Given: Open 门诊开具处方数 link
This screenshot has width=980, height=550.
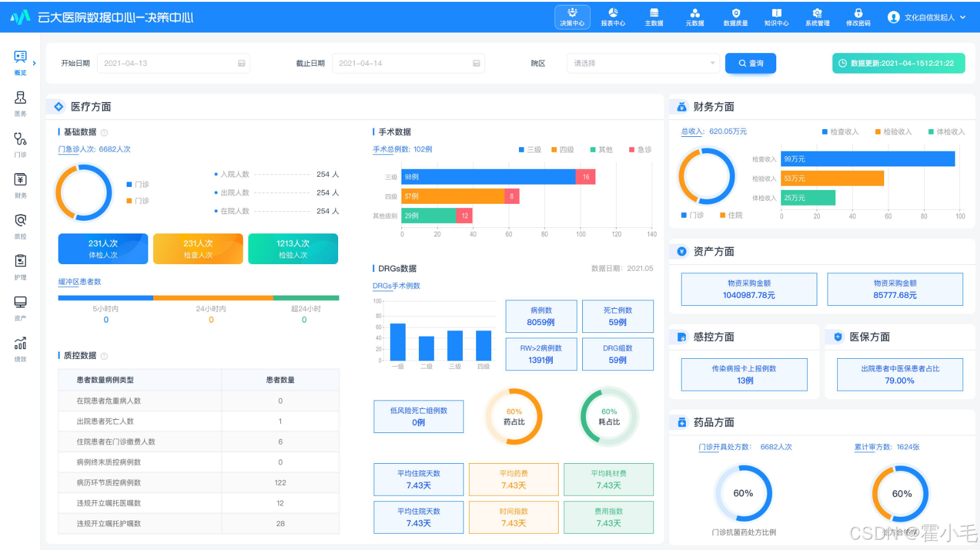Looking at the screenshot, I should coord(745,447).
